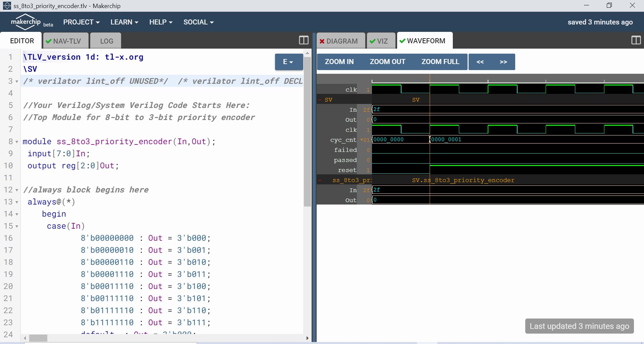Click the ZOOM FULL button
The height and width of the screenshot is (344, 644).
(x=440, y=62)
